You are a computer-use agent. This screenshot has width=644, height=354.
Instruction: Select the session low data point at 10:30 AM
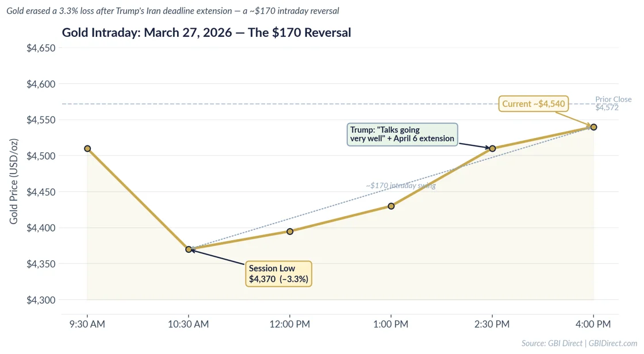(189, 249)
